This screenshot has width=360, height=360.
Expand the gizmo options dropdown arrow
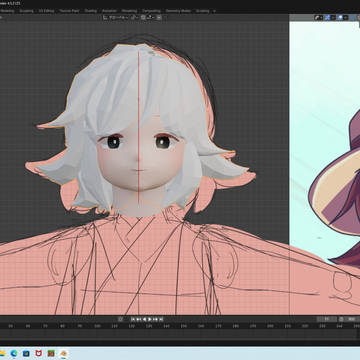(333, 17)
